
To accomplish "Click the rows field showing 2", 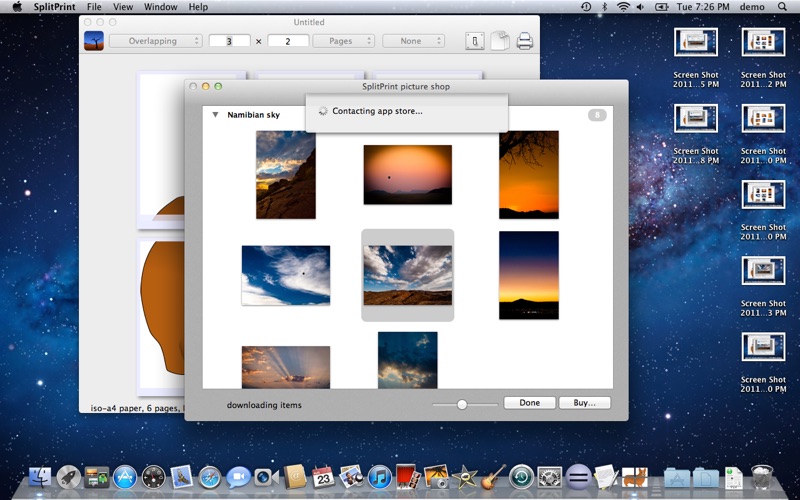I will 288,41.
